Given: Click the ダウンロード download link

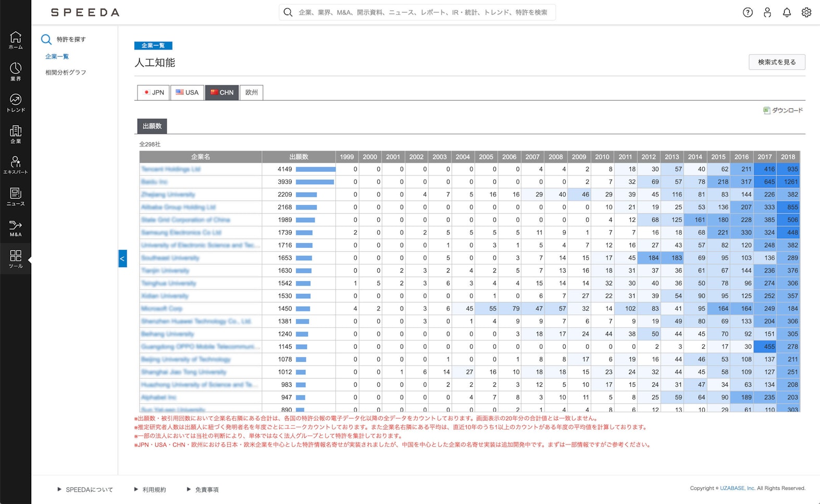Looking at the screenshot, I should 783,110.
